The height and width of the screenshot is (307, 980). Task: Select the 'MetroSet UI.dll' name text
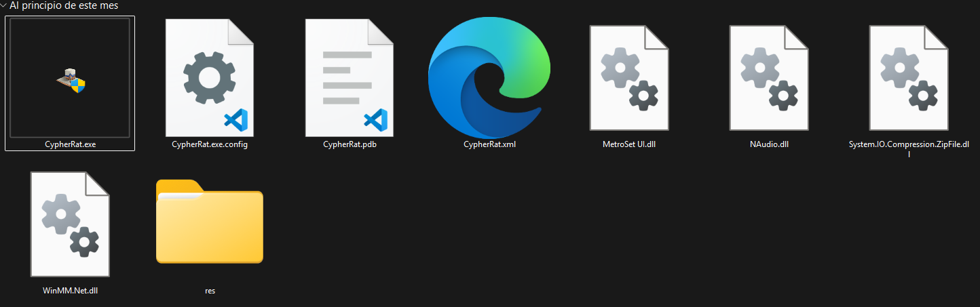click(629, 144)
